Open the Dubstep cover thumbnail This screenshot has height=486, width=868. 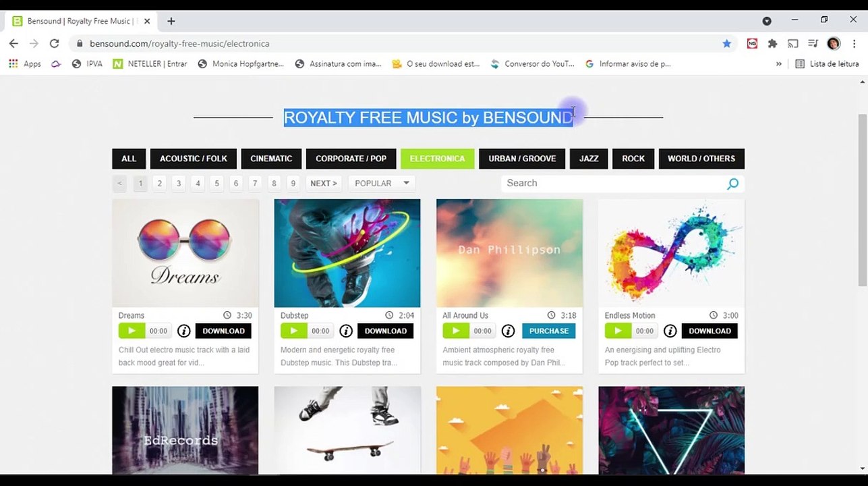(347, 253)
